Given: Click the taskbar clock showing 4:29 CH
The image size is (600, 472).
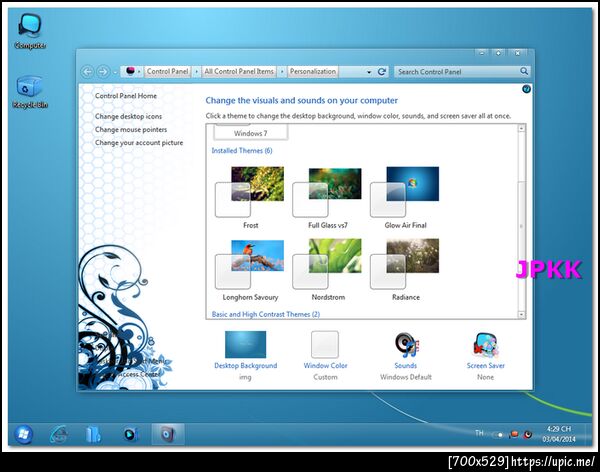Looking at the screenshot, I should coord(559,434).
